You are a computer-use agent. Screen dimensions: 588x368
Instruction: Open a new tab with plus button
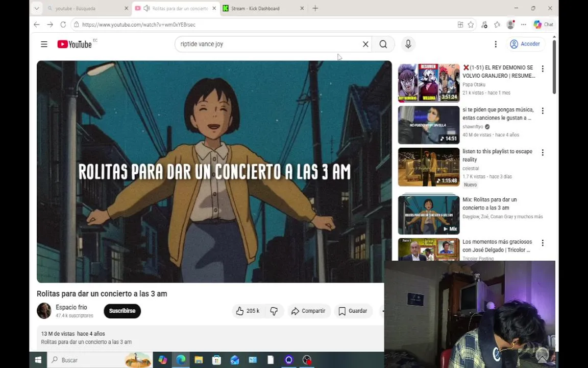pos(315,8)
